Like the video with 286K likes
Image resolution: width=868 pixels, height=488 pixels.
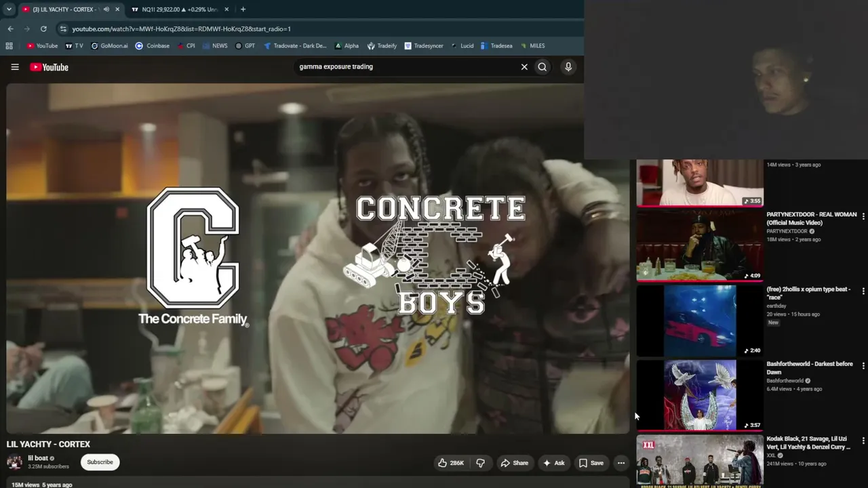(x=451, y=463)
